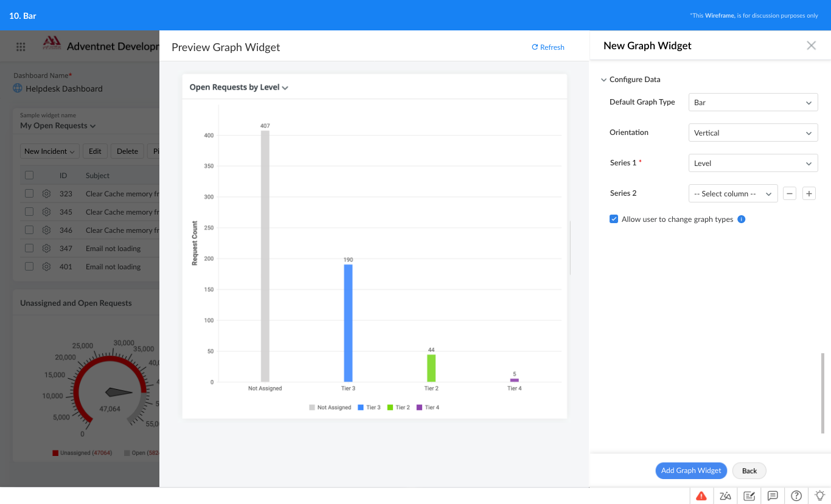Click the Email not loading subject in row 347

(113, 249)
